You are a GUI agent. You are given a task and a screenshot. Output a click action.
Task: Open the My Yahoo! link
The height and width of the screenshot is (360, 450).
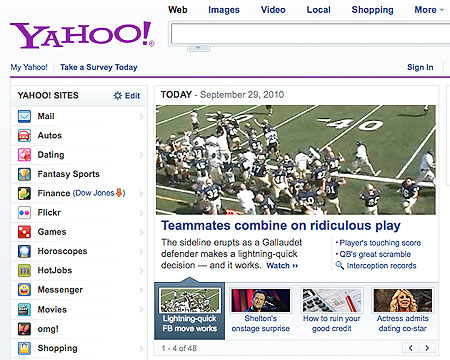(29, 67)
